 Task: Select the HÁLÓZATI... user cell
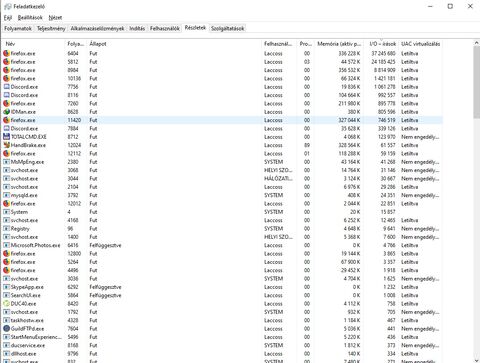click(x=278, y=178)
